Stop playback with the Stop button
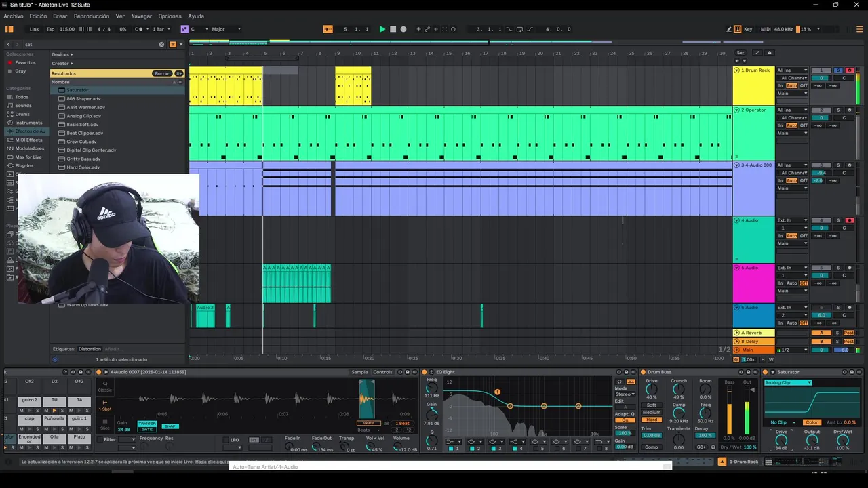 [393, 29]
